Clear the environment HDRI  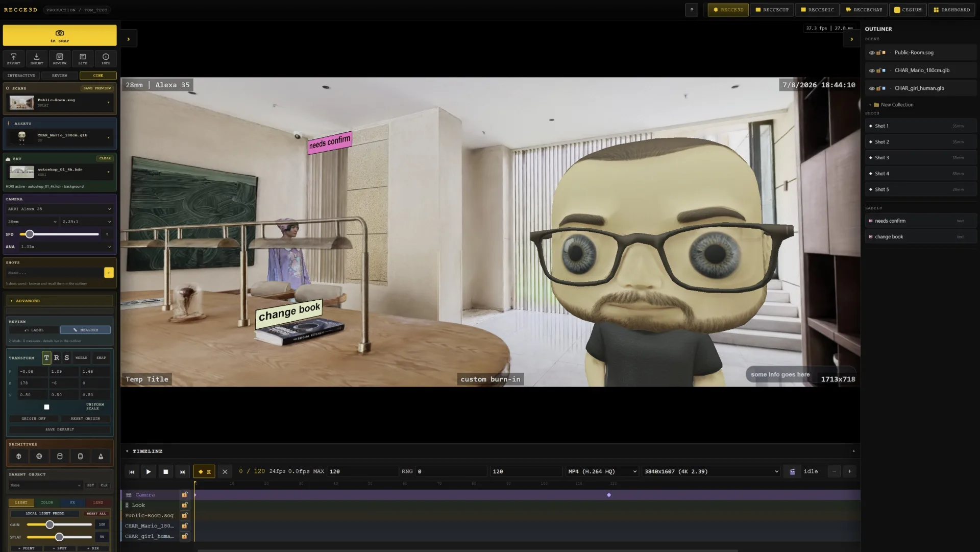(105, 158)
